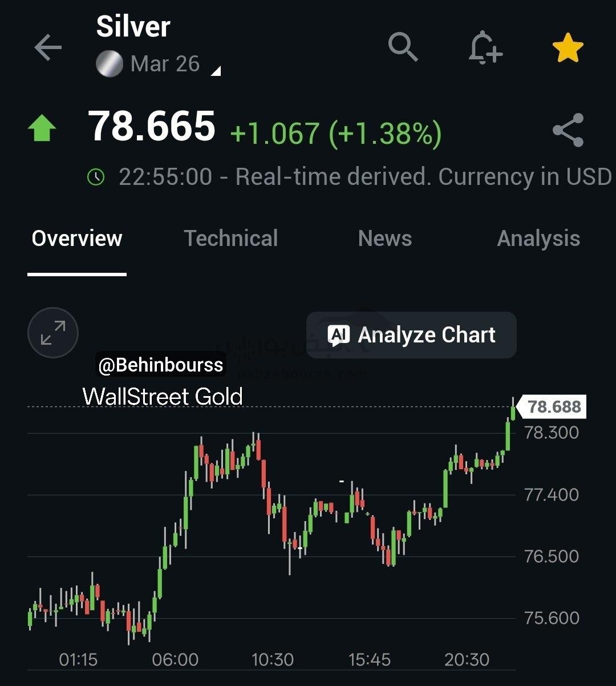
Task: Tap the green up arrow indicator
Action: click(x=42, y=129)
